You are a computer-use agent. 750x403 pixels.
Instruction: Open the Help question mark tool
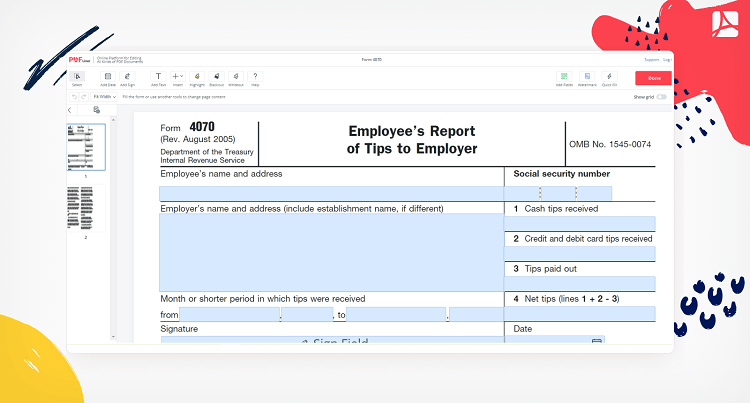point(255,78)
